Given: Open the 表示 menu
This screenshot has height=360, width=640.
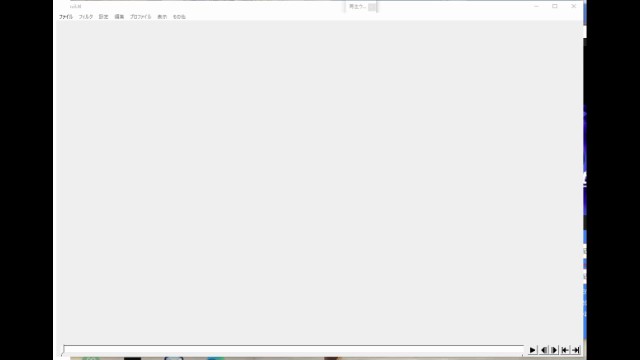Looking at the screenshot, I should click(162, 17).
